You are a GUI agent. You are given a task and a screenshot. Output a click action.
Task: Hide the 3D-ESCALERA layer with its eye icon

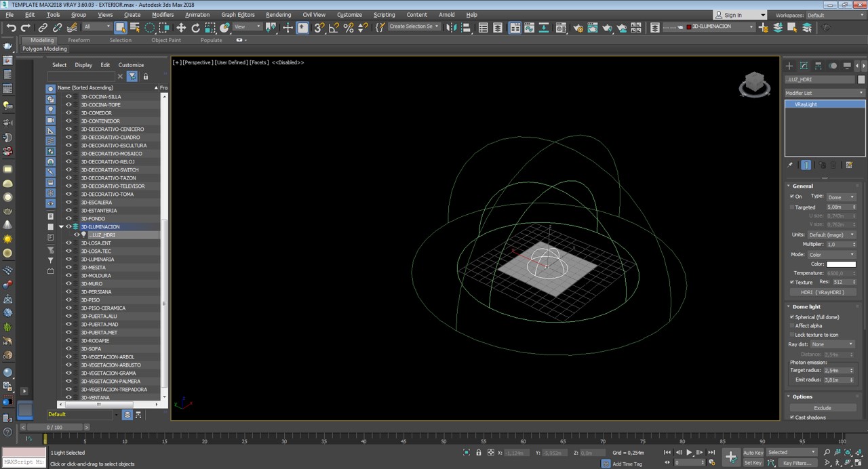[68, 203]
